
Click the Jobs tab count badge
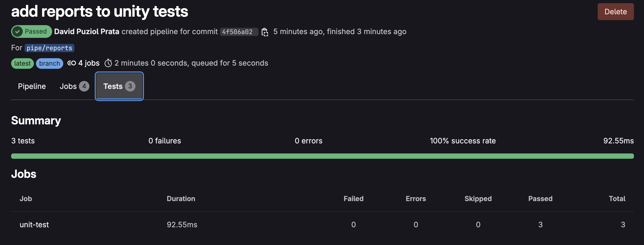click(84, 86)
